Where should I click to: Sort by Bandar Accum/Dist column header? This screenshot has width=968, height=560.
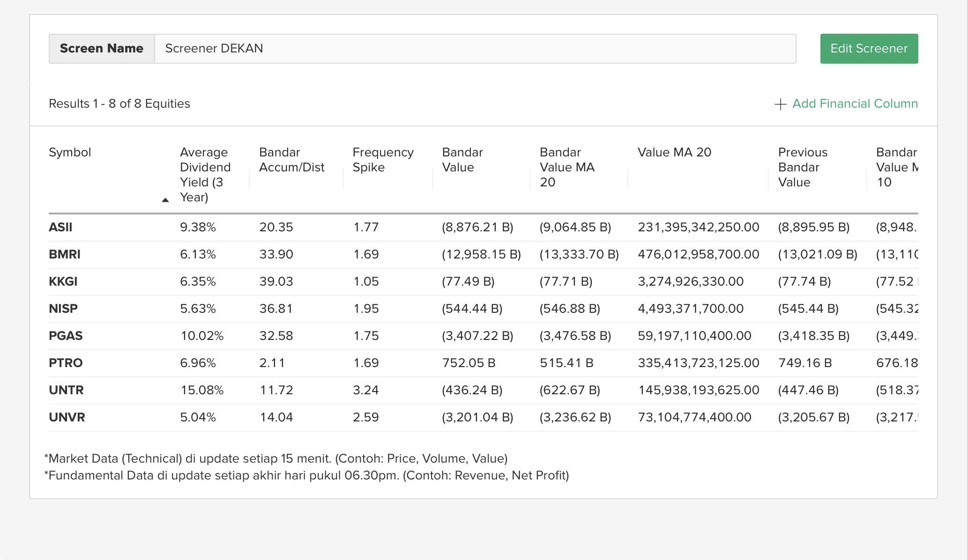[291, 160]
